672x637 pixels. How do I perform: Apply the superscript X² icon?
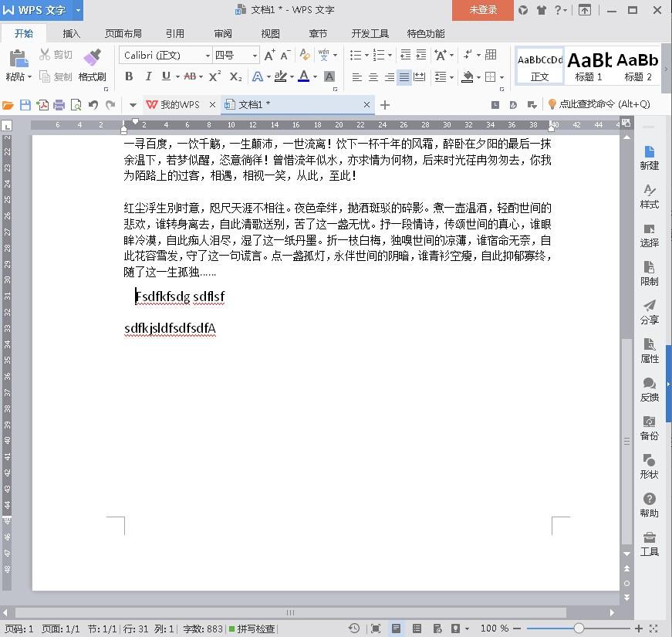[214, 76]
